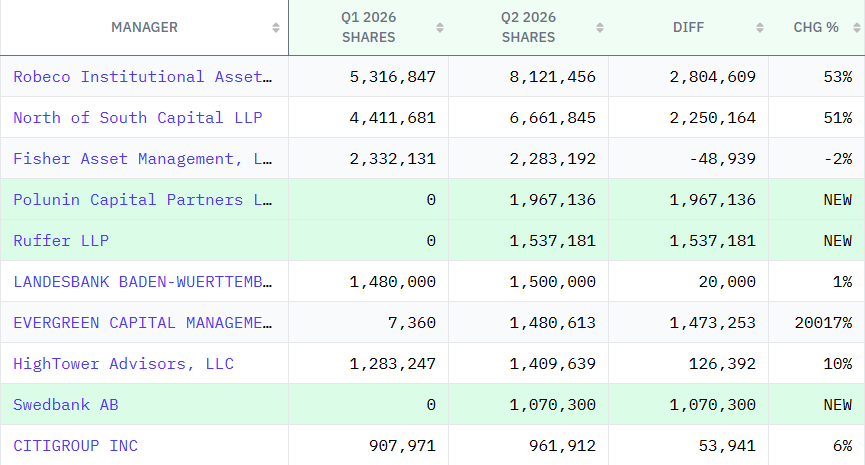Select the 53% change cell
865x465 pixels.
[x=838, y=77]
